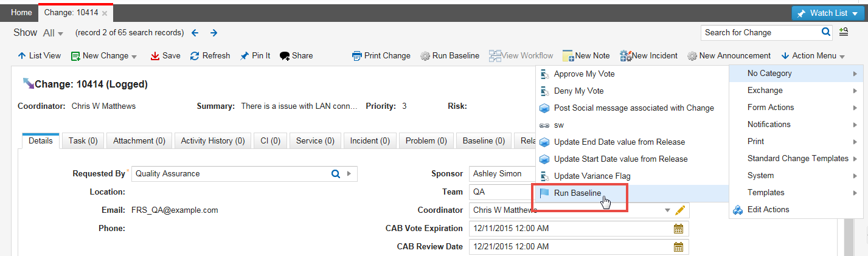868x256 pixels.
Task: Open the Form Actions submenu
Action: pos(770,108)
